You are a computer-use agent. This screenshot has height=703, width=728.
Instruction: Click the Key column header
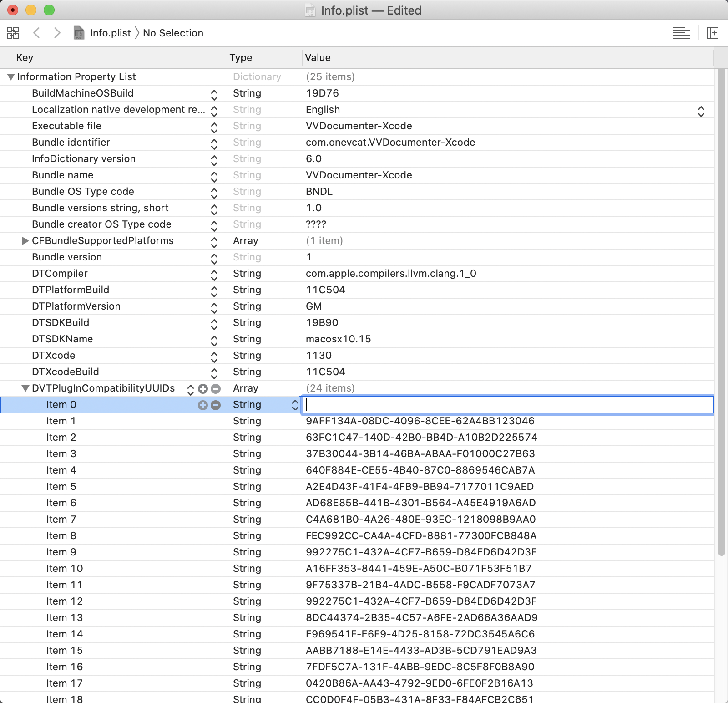[x=113, y=58]
